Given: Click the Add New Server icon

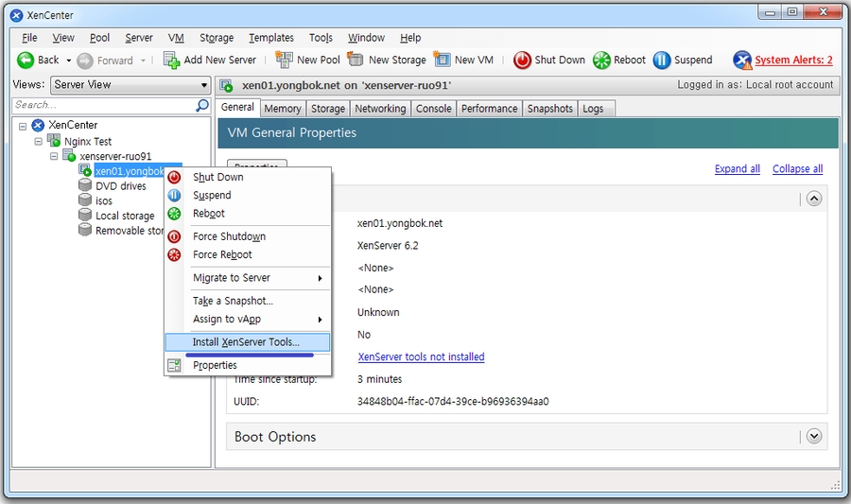Looking at the screenshot, I should pos(171,61).
